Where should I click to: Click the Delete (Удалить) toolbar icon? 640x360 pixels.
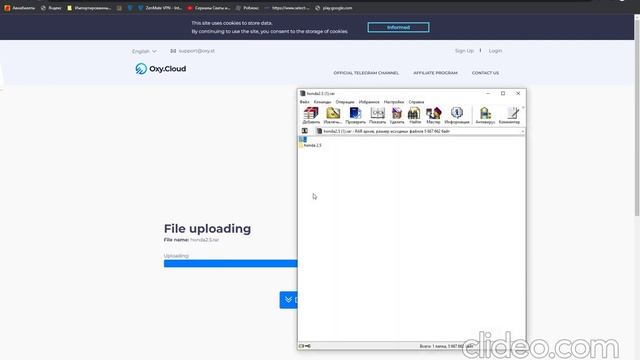pyautogui.click(x=396, y=116)
